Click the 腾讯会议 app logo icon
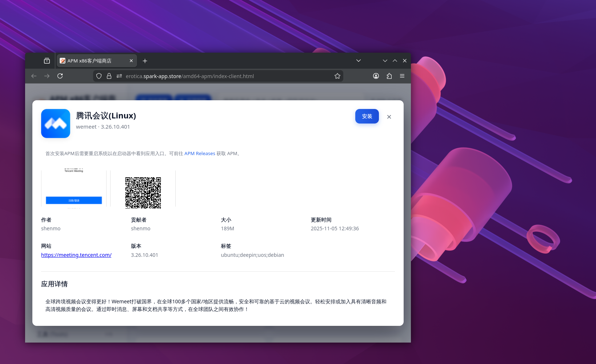This screenshot has height=364, width=596. tap(56, 124)
